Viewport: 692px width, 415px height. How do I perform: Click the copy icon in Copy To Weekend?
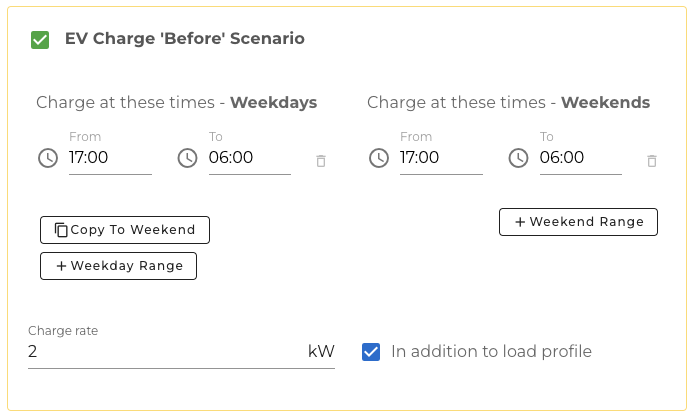point(61,230)
